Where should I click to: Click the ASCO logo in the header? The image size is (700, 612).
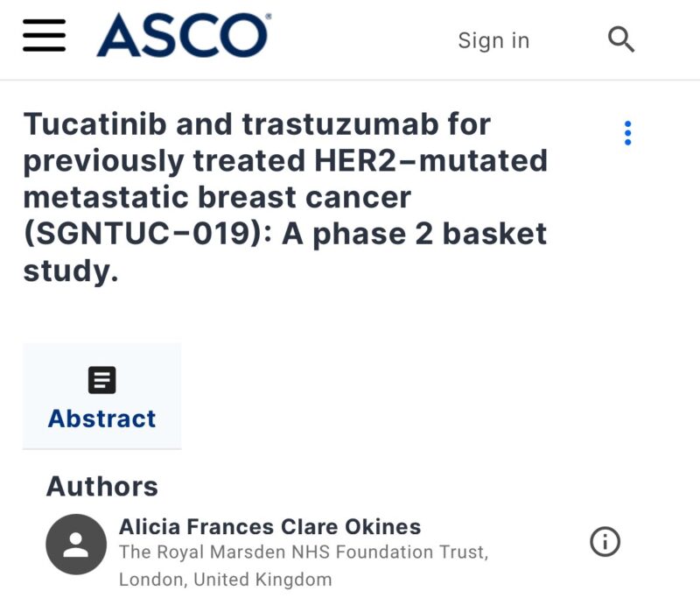click(x=184, y=35)
